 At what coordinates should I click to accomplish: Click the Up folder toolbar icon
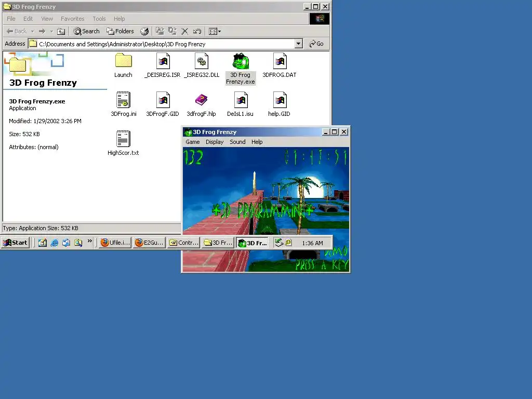[x=61, y=31]
